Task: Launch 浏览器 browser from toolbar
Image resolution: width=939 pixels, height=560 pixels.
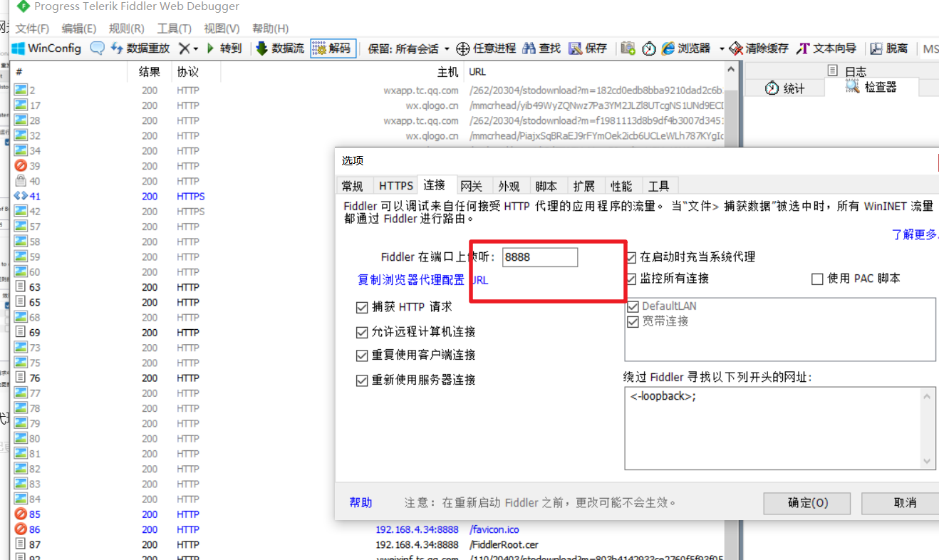Action: pyautogui.click(x=687, y=48)
